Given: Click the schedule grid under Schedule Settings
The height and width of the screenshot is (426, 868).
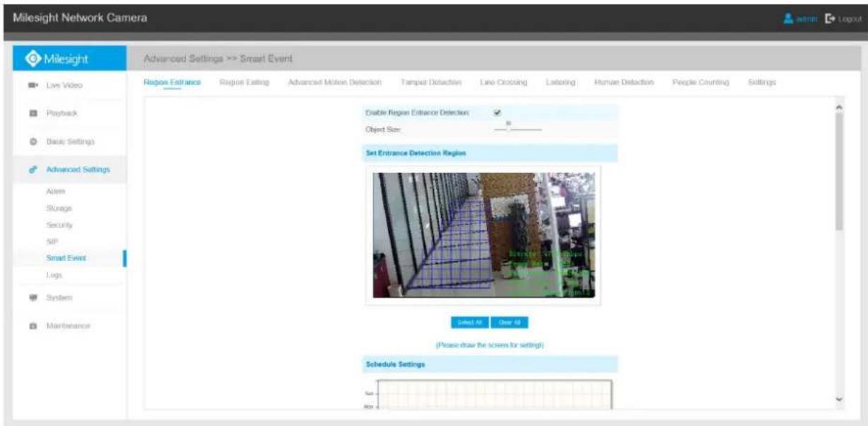Looking at the screenshot, I should [x=495, y=395].
